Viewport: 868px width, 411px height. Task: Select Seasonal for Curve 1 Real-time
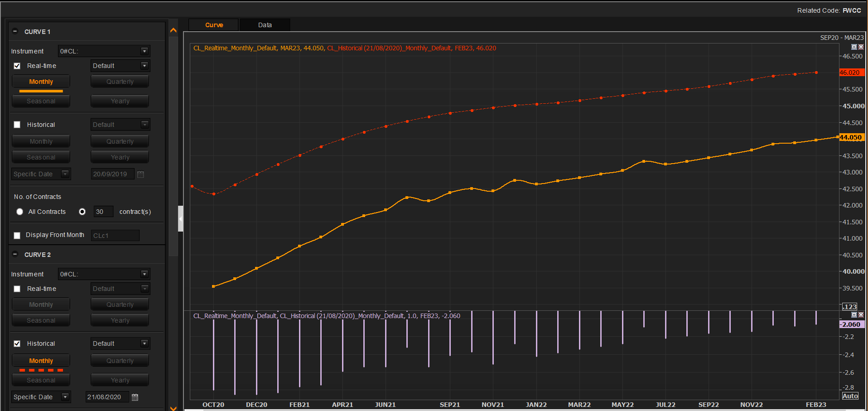(41, 101)
